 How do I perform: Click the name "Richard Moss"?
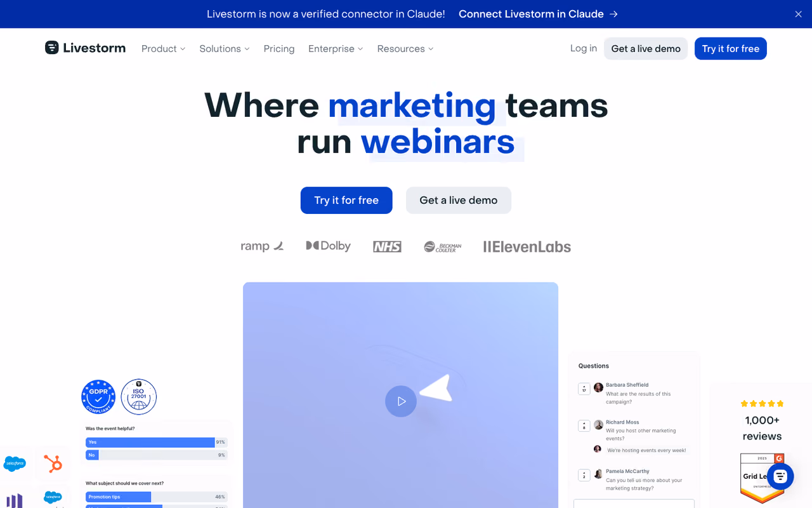coord(622,422)
